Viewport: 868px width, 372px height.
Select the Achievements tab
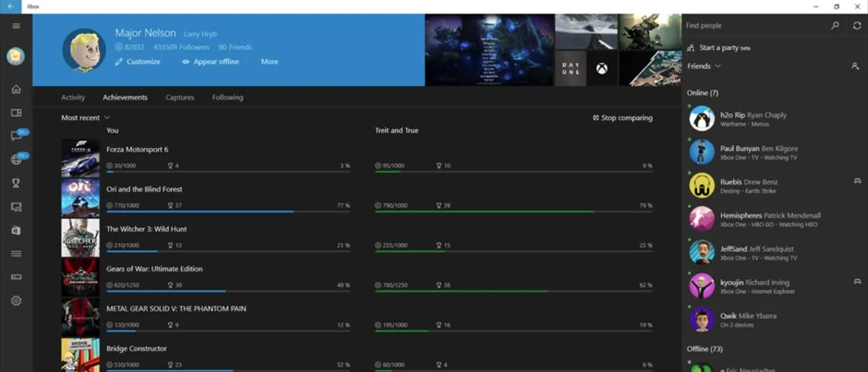click(x=125, y=98)
